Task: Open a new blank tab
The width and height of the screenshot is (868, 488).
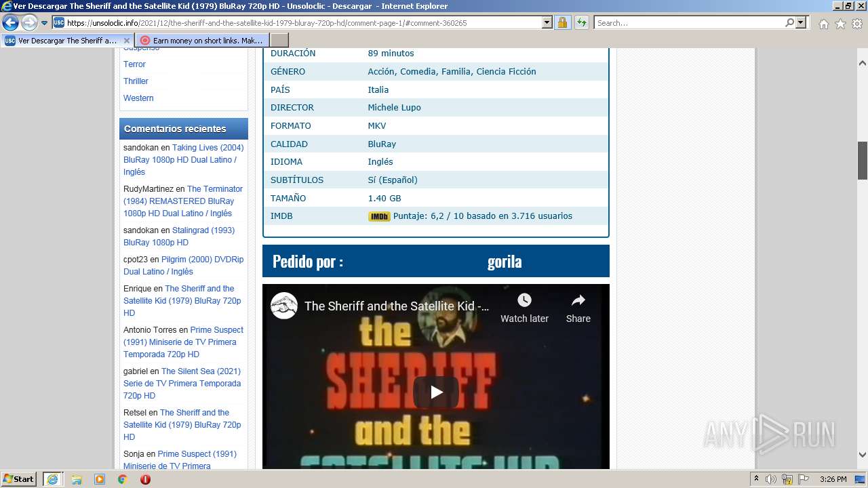Action: [279, 41]
